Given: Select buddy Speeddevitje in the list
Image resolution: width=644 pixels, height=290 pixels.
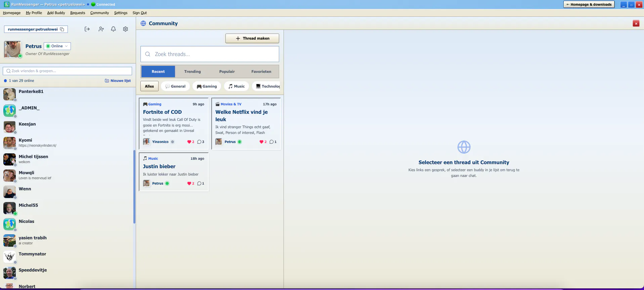Looking at the screenshot, I should point(67,273).
